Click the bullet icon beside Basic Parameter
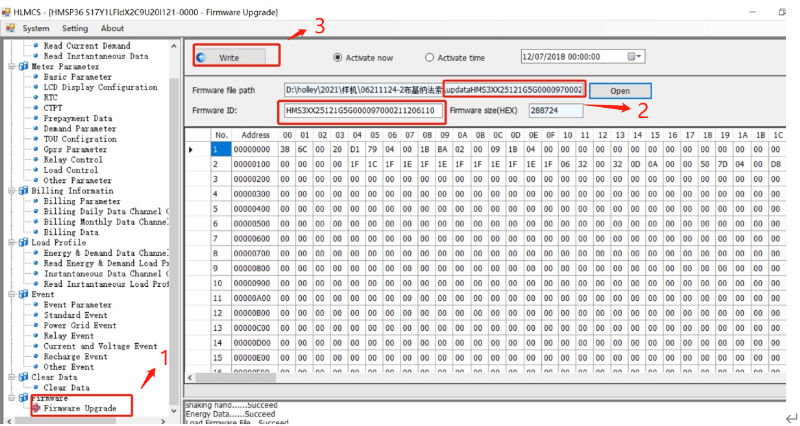Screen dimensions: 800x426 point(36,77)
